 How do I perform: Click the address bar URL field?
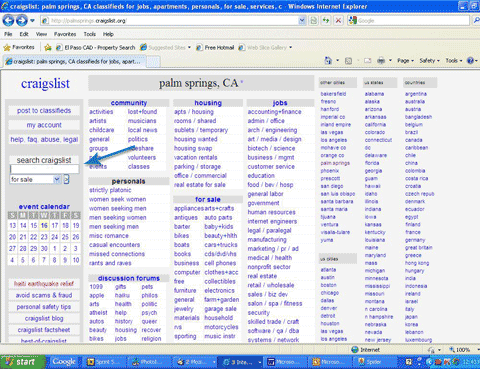click(x=170, y=21)
